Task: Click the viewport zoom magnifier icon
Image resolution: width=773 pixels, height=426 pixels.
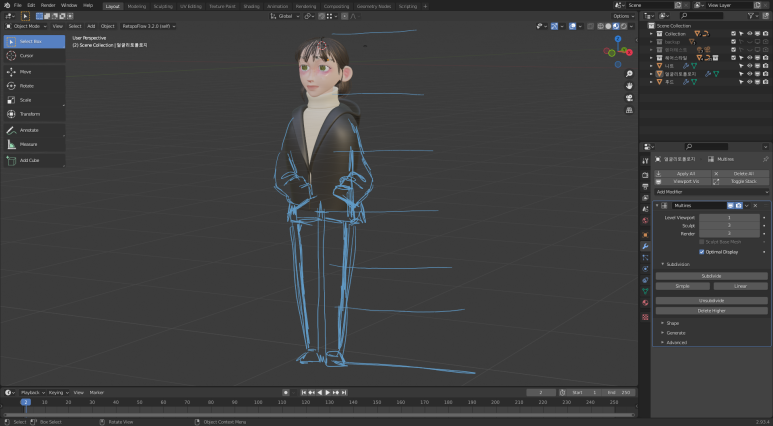Action: (x=629, y=74)
